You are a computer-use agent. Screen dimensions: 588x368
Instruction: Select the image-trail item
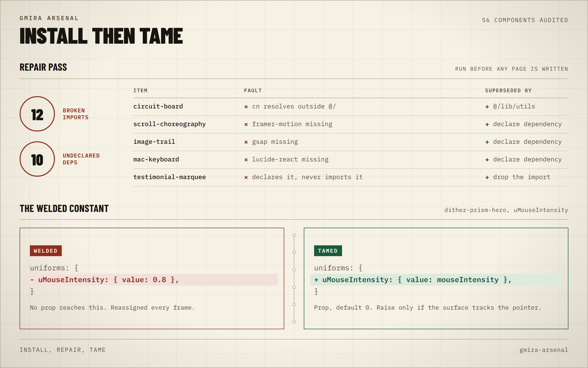tap(154, 142)
